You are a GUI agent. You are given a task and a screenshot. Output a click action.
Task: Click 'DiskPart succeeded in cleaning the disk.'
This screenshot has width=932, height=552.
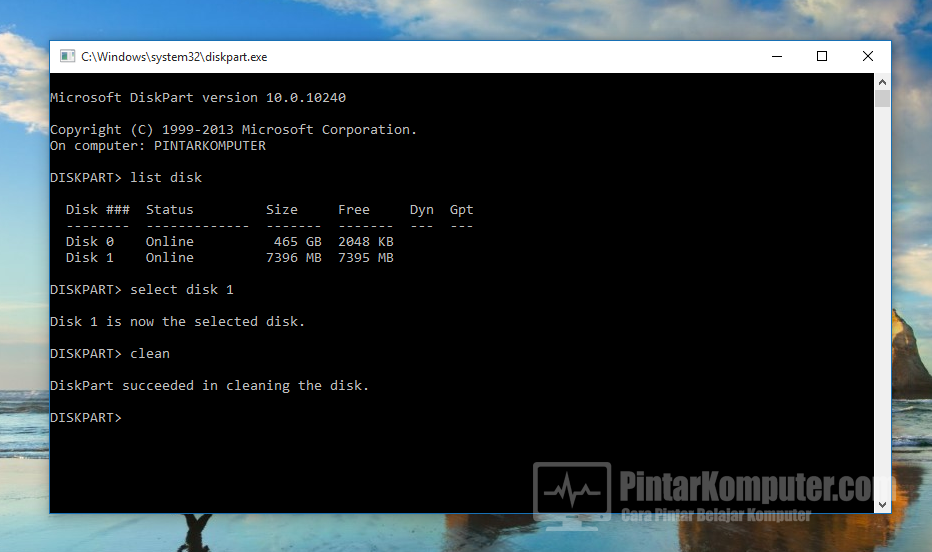209,386
